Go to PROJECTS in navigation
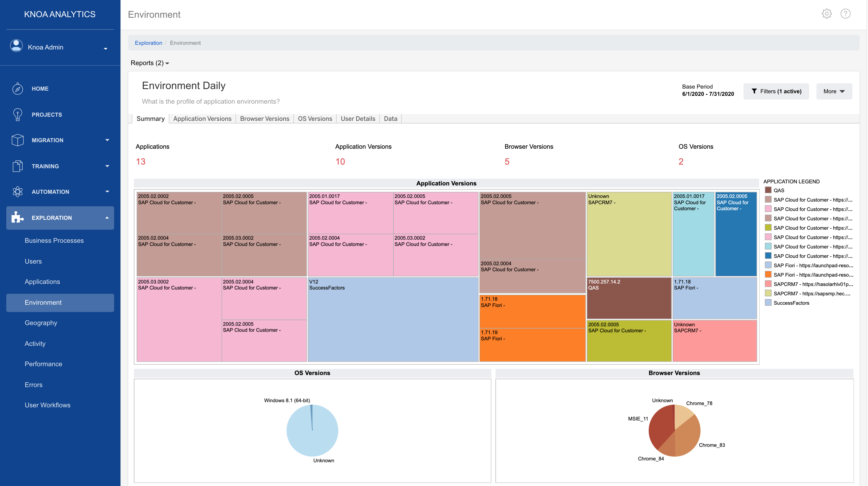 pos(47,115)
